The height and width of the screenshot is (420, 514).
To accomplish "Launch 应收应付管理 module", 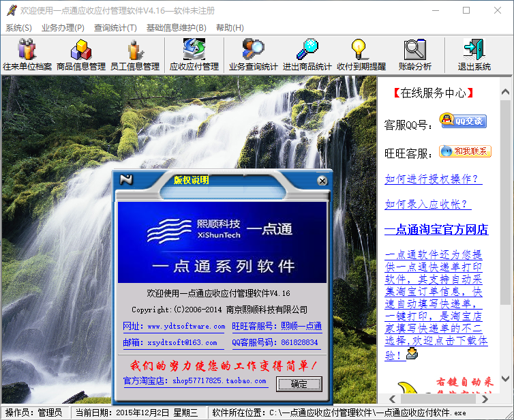I will 194,55.
